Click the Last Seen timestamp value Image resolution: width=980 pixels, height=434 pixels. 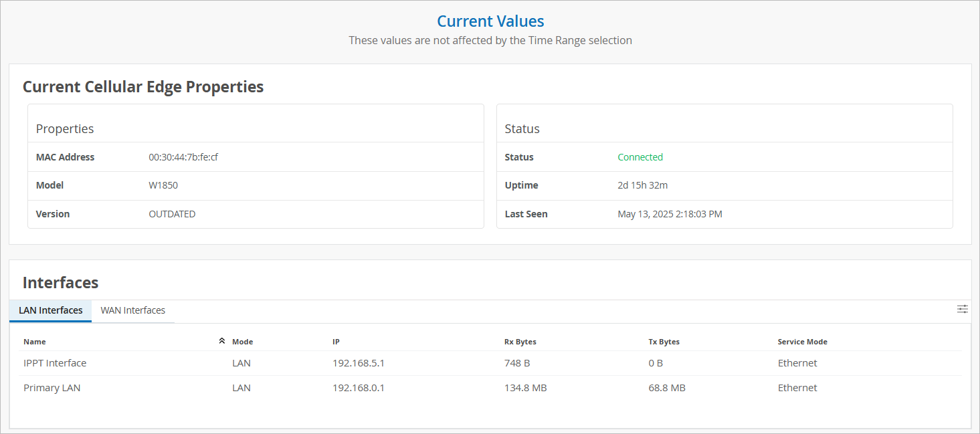pos(670,214)
